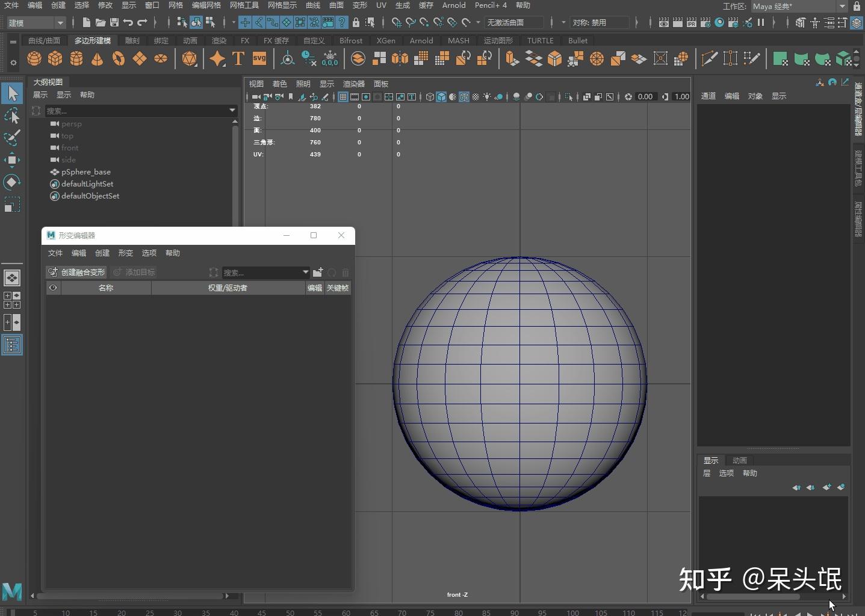The width and height of the screenshot is (865, 616).
Task: Activate the Rotate tool in toolbox
Action: 12,182
